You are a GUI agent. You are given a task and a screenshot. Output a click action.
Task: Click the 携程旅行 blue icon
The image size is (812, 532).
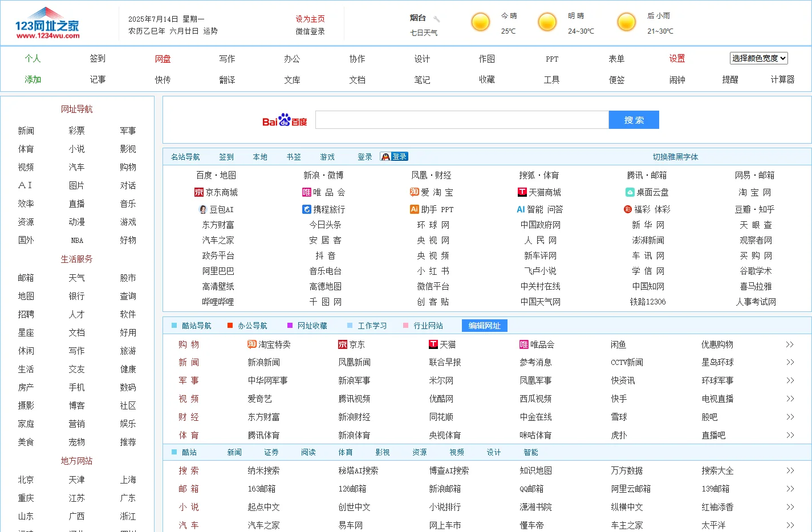point(307,209)
